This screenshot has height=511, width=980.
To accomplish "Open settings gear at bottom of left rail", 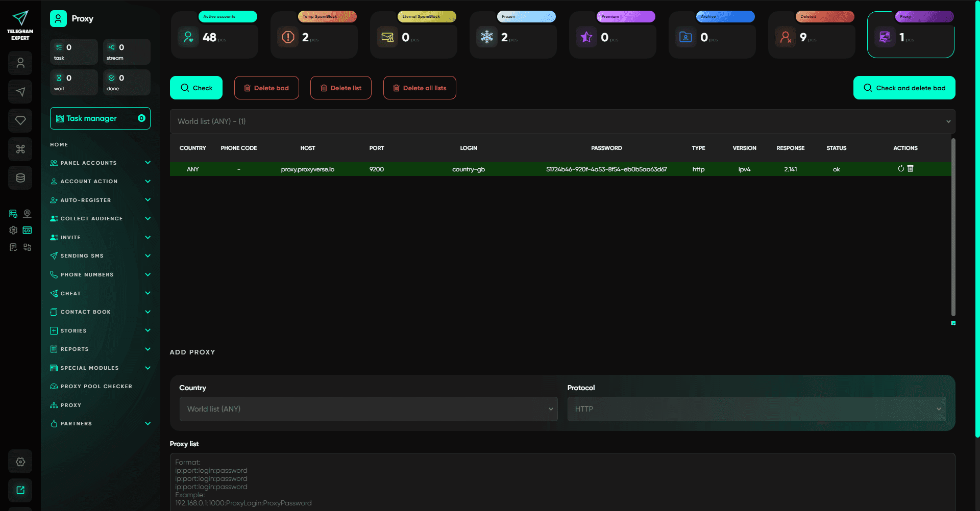I will point(20,462).
